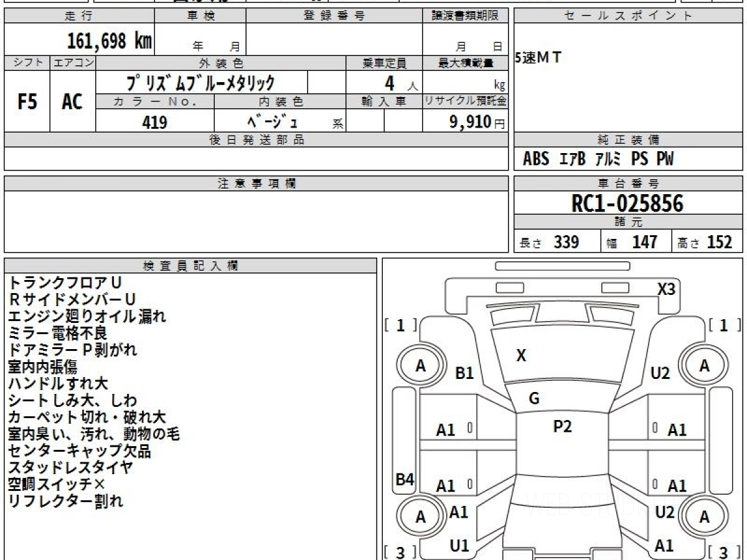747x560 pixels.
Task: Select the G mark on the windshield
Action: coord(534,399)
